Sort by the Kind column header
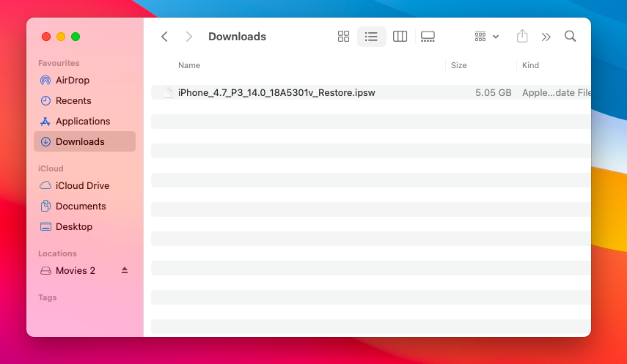The width and height of the screenshot is (627, 364). point(530,65)
